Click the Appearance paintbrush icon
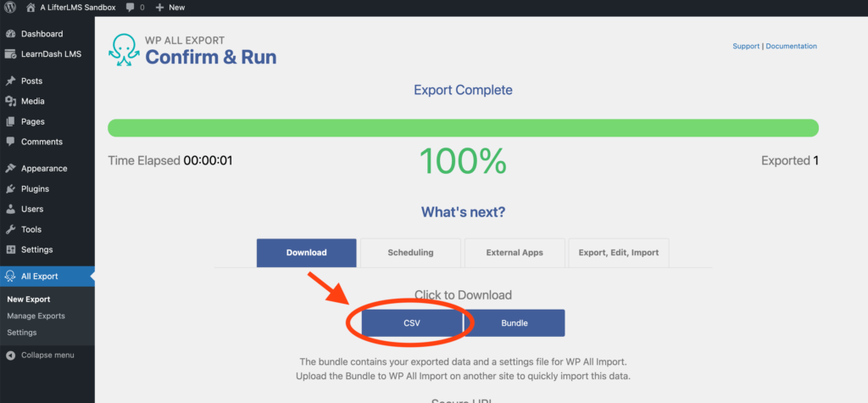This screenshot has height=403, width=868. point(10,169)
